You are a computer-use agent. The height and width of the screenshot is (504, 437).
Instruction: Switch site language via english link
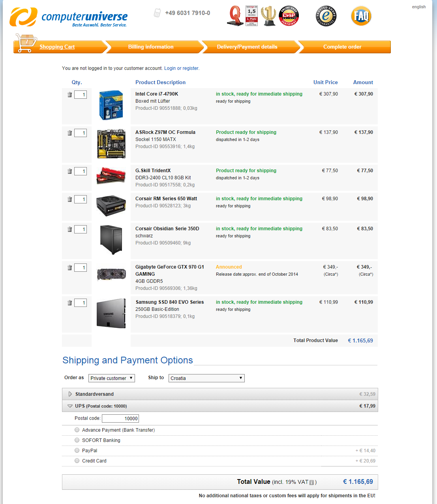418,7
